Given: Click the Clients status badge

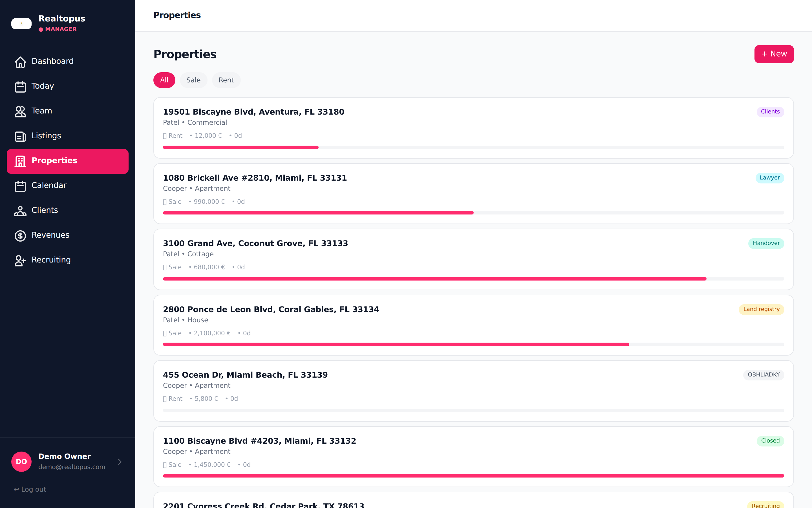Looking at the screenshot, I should click(x=770, y=111).
